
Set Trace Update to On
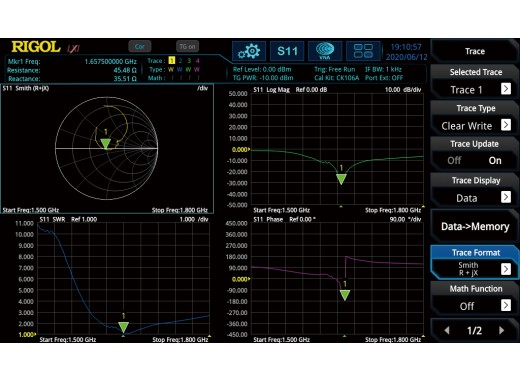tap(495, 160)
